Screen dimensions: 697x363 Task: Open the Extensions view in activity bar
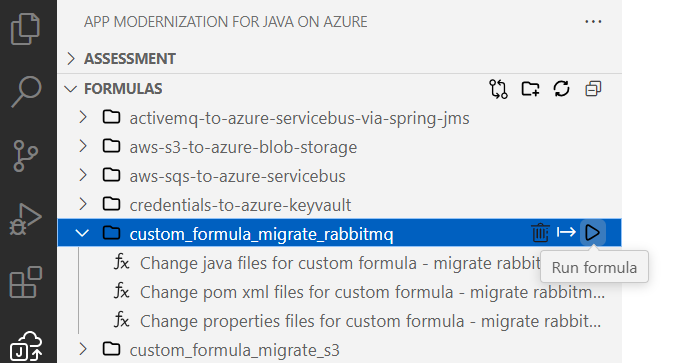click(x=26, y=282)
